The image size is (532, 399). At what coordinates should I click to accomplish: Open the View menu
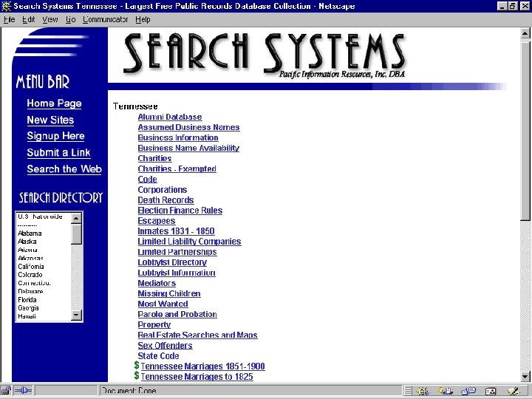click(50, 20)
